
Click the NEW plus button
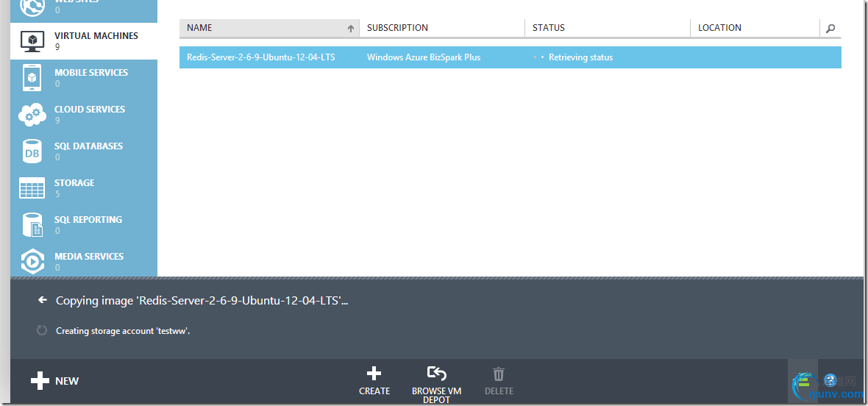point(55,380)
